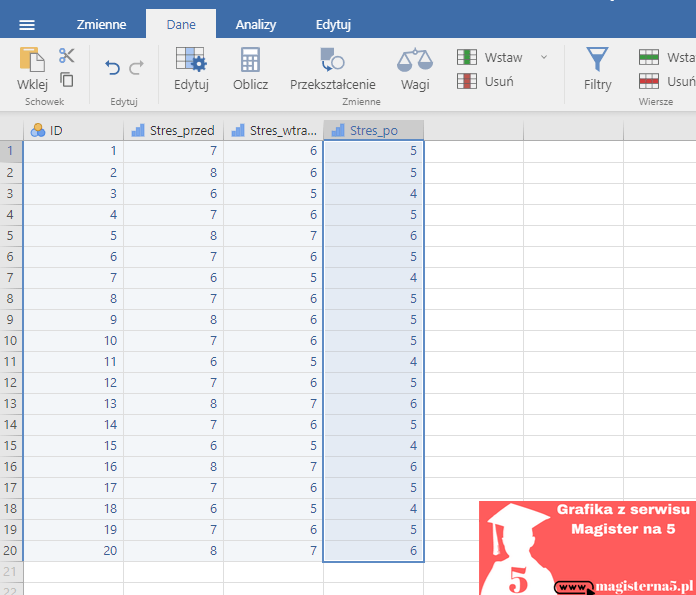Image resolution: width=696 pixels, height=595 pixels.
Task: Click the Przekształcenie transform icon
Action: 332,62
